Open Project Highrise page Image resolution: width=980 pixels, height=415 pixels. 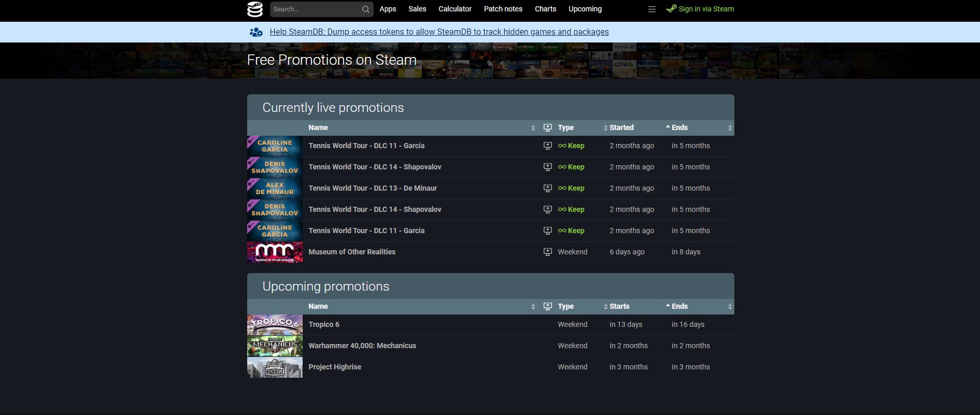coord(335,367)
